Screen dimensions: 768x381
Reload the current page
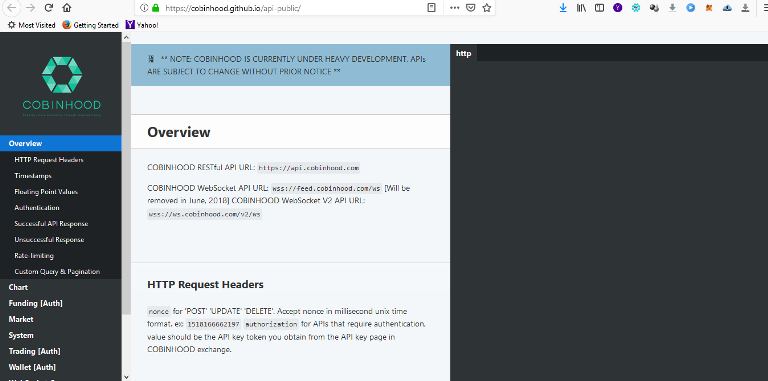pos(48,8)
